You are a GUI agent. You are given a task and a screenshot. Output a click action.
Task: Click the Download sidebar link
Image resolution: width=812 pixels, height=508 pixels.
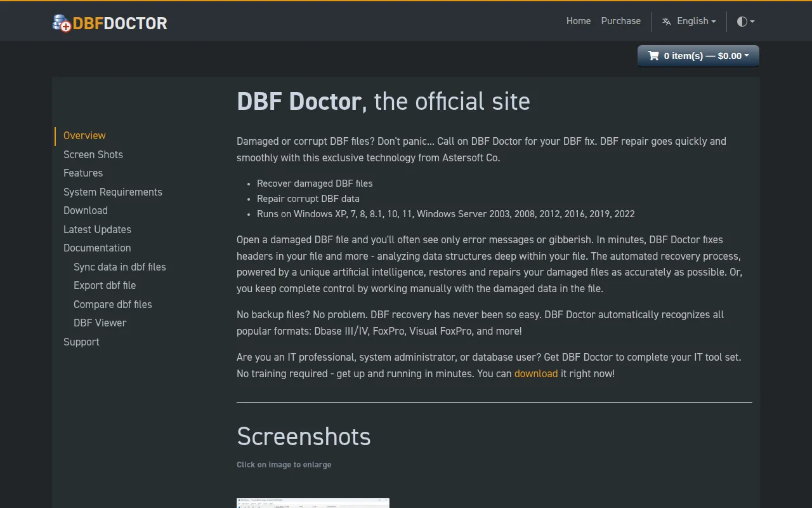[x=86, y=210]
